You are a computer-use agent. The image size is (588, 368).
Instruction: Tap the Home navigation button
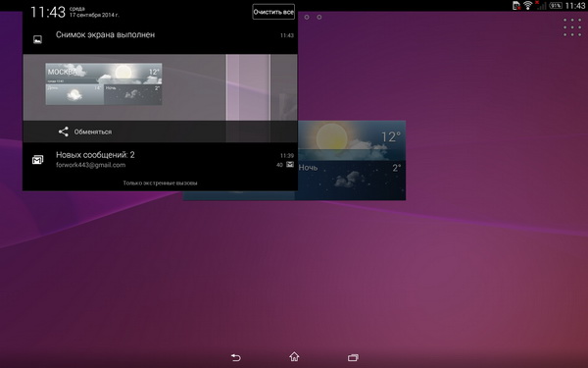pyautogui.click(x=294, y=356)
